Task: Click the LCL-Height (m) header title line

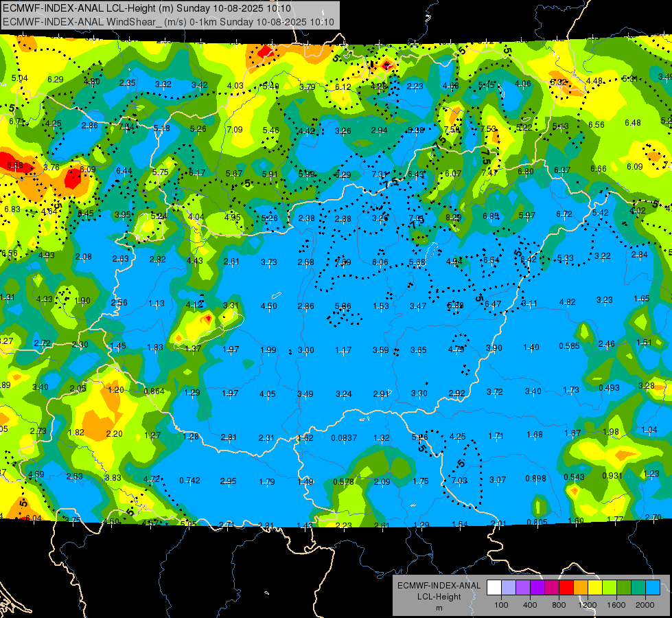Action: (147, 8)
